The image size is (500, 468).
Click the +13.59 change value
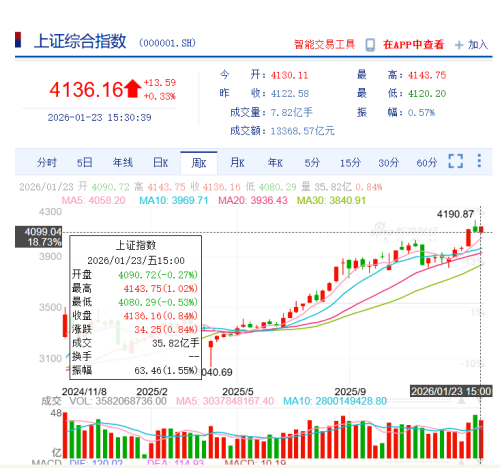point(160,82)
